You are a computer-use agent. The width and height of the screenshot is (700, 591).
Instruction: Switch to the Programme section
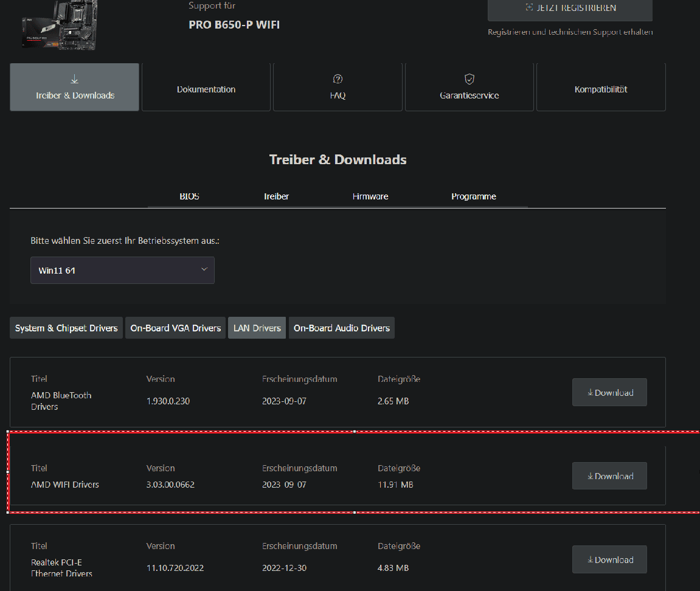tap(474, 196)
